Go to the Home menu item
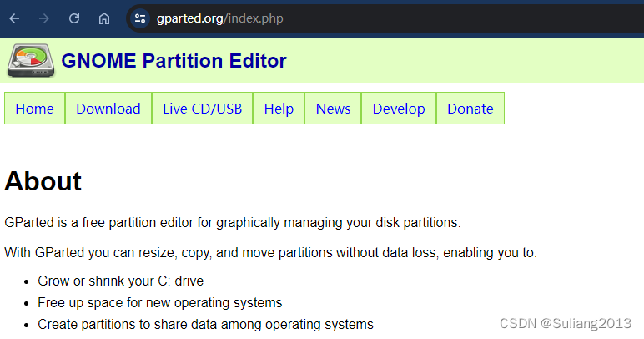The width and height of the screenshot is (644, 339). click(34, 109)
